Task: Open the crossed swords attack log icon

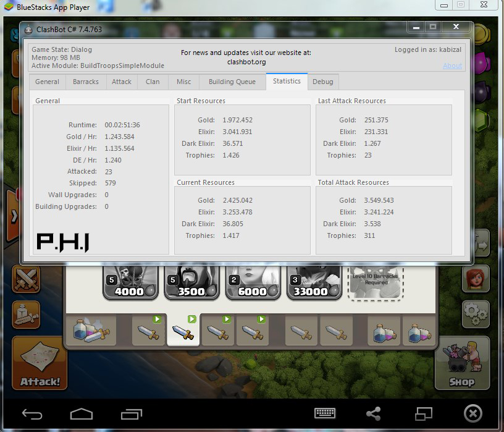Action: [26, 279]
